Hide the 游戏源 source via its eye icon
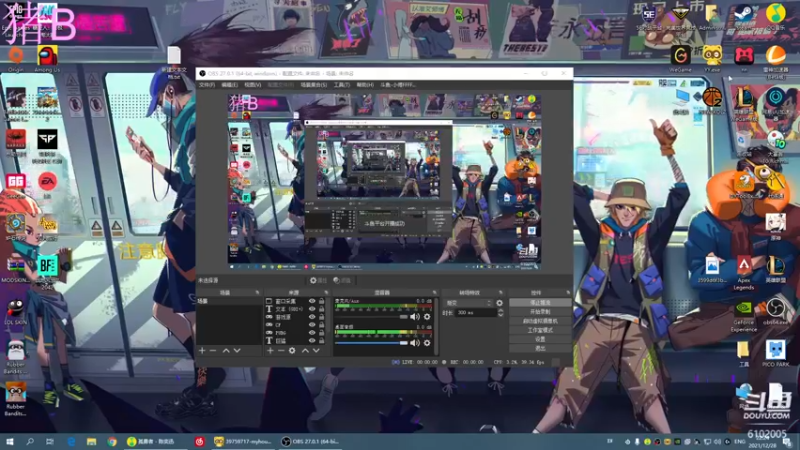This screenshot has width=800, height=450. (x=312, y=317)
